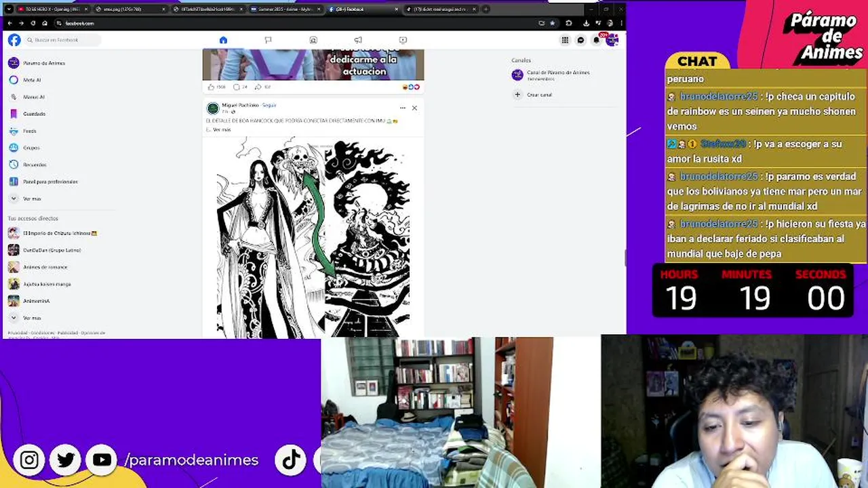The image size is (868, 488).
Task: Share the video post
Action: click(262, 87)
